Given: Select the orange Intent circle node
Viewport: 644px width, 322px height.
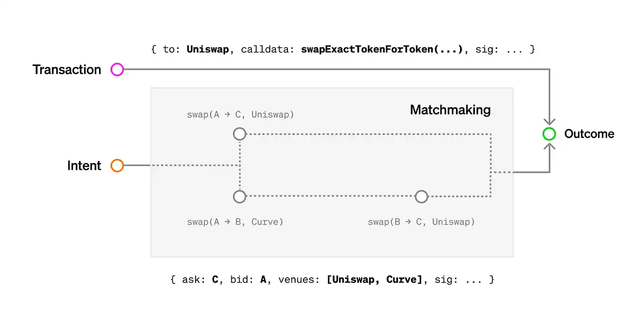Looking at the screenshot, I should coord(117,165).
